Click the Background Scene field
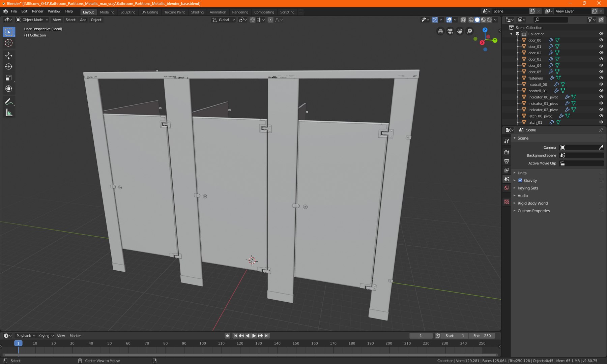This screenshot has width=607, height=364. pyautogui.click(x=582, y=155)
